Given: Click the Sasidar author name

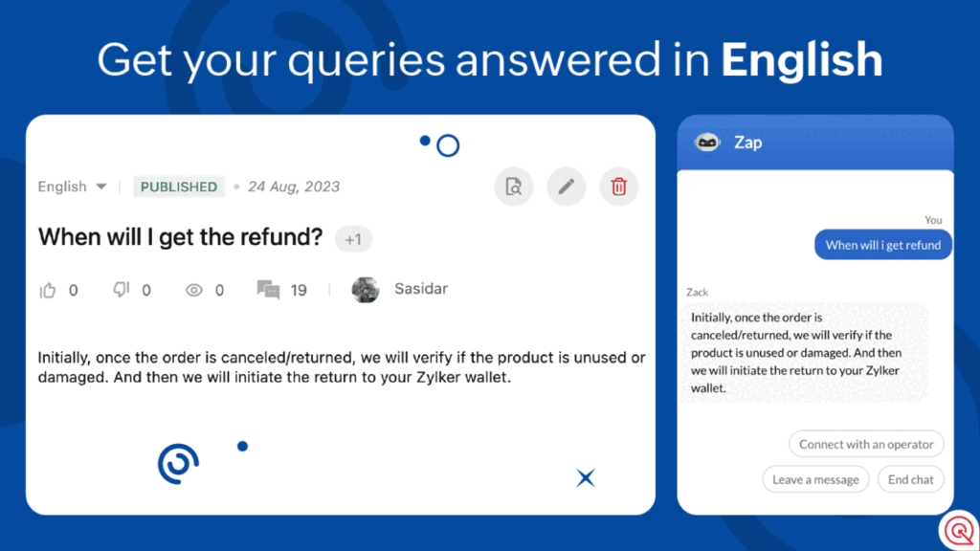Looking at the screenshot, I should (421, 289).
